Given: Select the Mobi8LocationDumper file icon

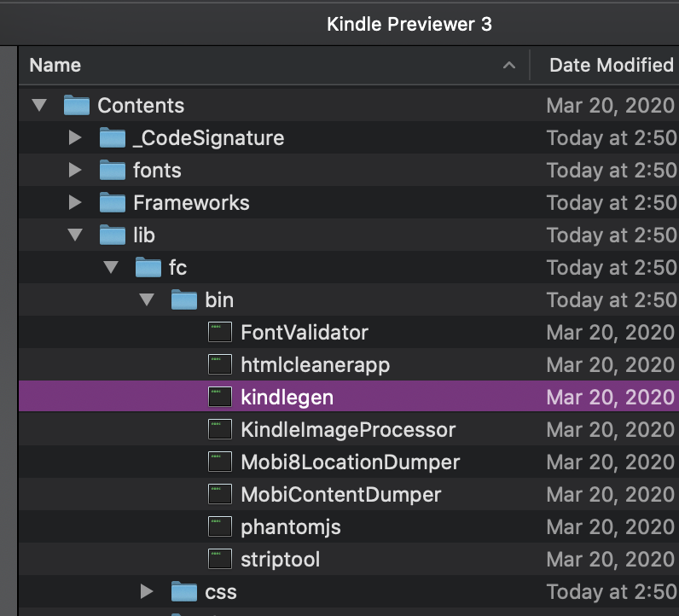Looking at the screenshot, I should tap(220, 462).
